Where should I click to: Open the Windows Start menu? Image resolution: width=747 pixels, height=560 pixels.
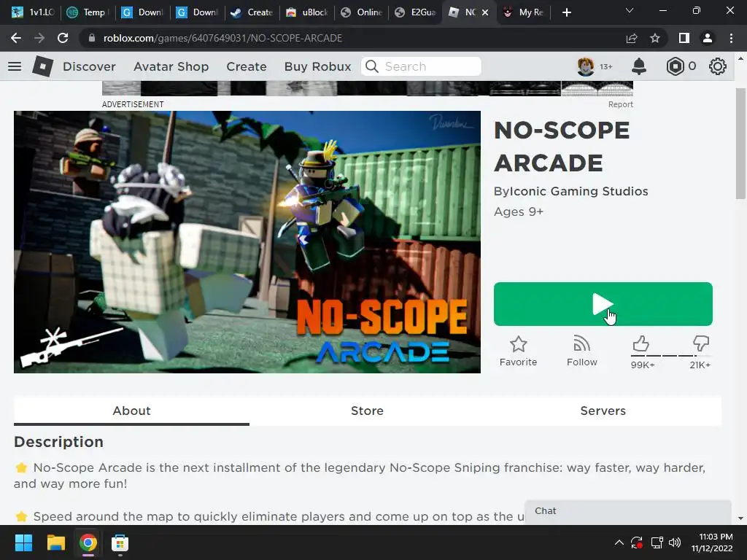[23, 542]
